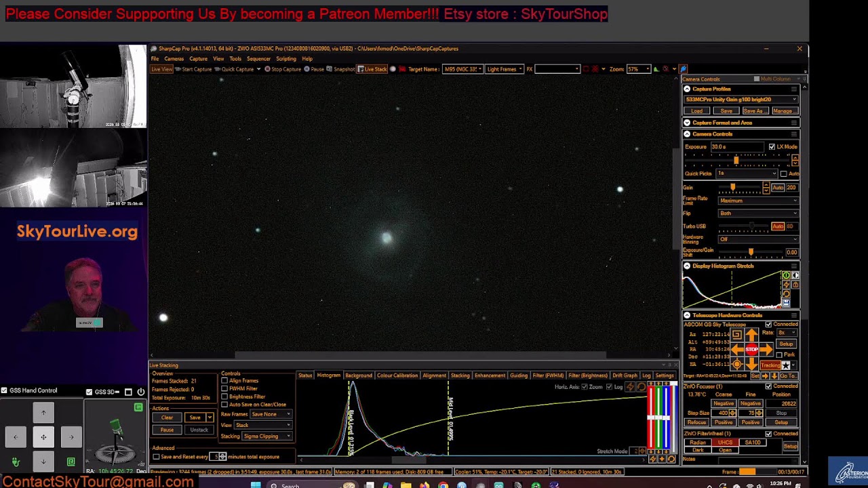The height and width of the screenshot is (488, 868).
Task: Click the Live Stack toolbar button
Action: (x=372, y=68)
